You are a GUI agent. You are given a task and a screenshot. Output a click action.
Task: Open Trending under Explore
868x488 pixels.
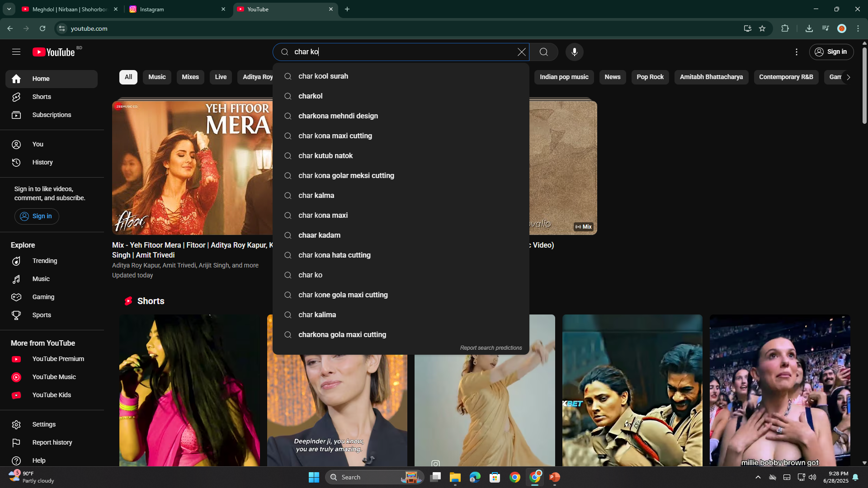tap(52, 261)
